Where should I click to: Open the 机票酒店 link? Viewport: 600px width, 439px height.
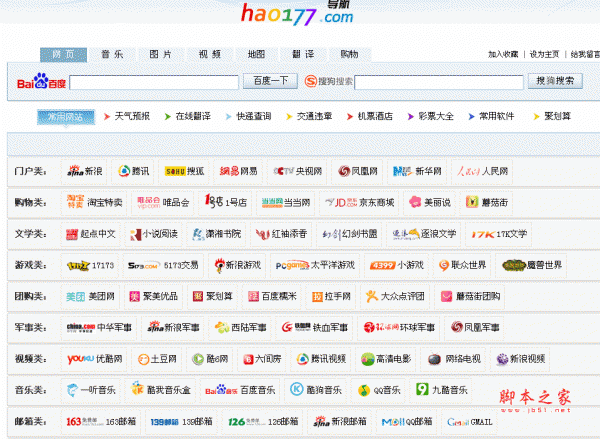click(375, 116)
